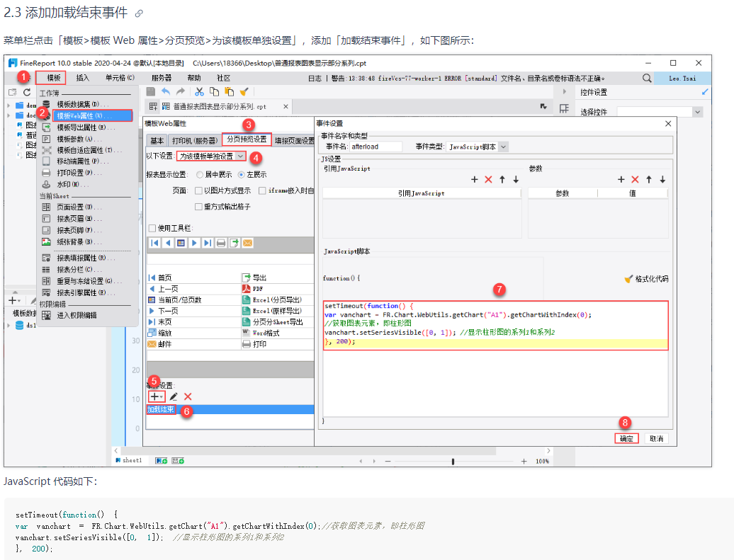The image size is (734, 560).
Task: Click the sheet1 tab at bottom
Action: 129,461
